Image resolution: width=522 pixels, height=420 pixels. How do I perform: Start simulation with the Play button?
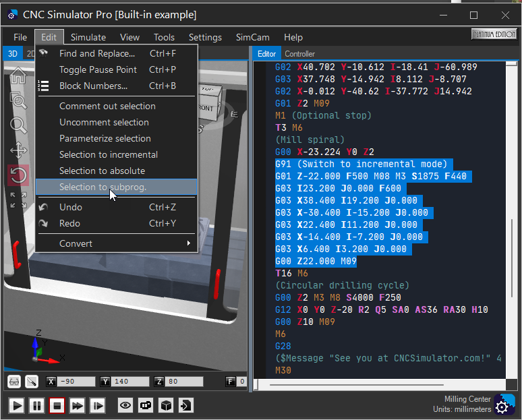pos(17,405)
